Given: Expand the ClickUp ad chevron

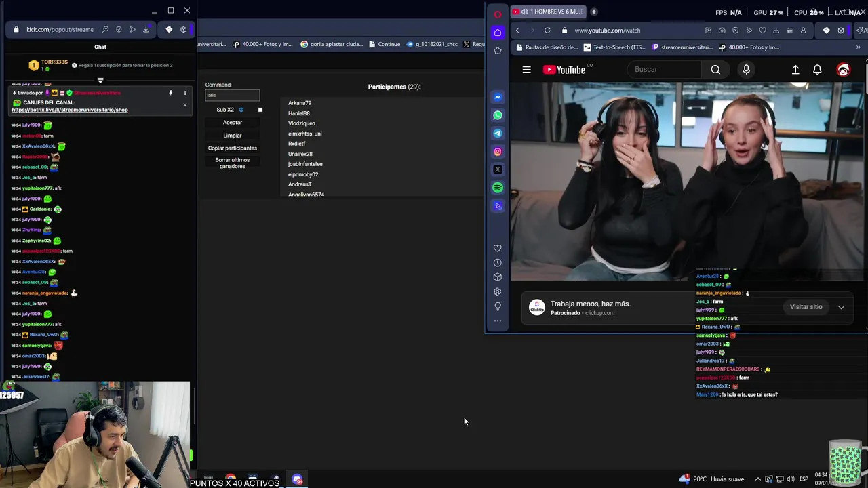Looking at the screenshot, I should [x=841, y=307].
